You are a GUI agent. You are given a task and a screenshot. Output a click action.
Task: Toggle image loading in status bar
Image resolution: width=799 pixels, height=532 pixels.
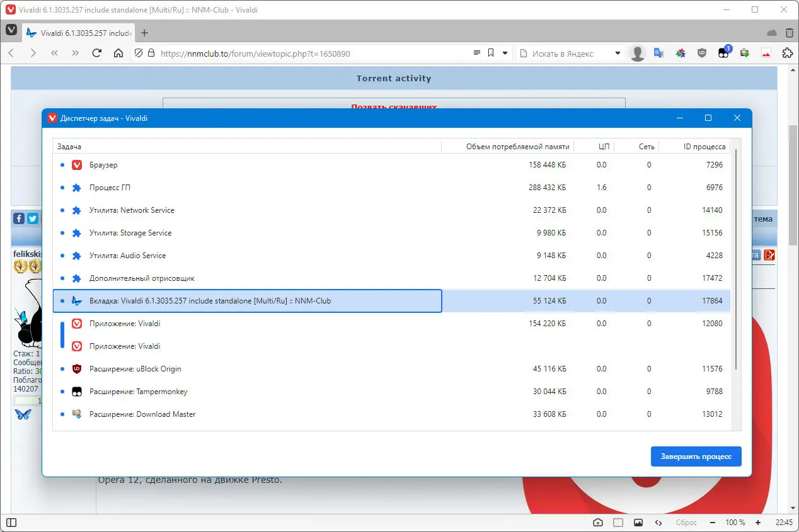click(x=638, y=523)
